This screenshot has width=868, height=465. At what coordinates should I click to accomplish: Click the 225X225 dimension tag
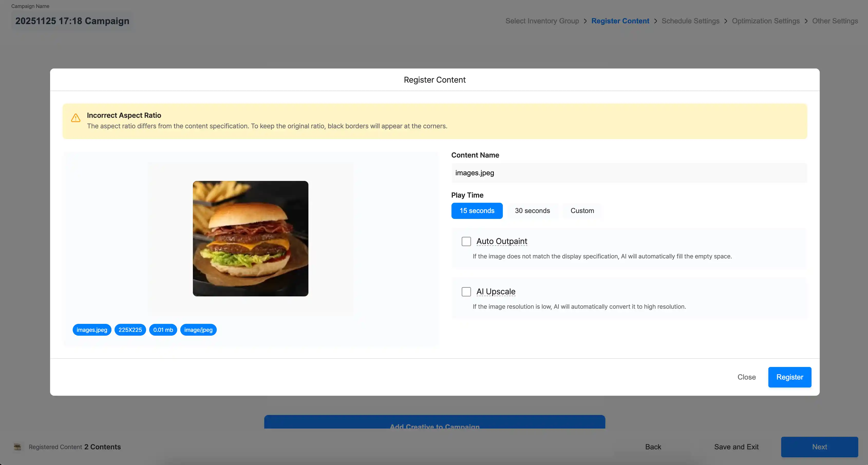(130, 330)
